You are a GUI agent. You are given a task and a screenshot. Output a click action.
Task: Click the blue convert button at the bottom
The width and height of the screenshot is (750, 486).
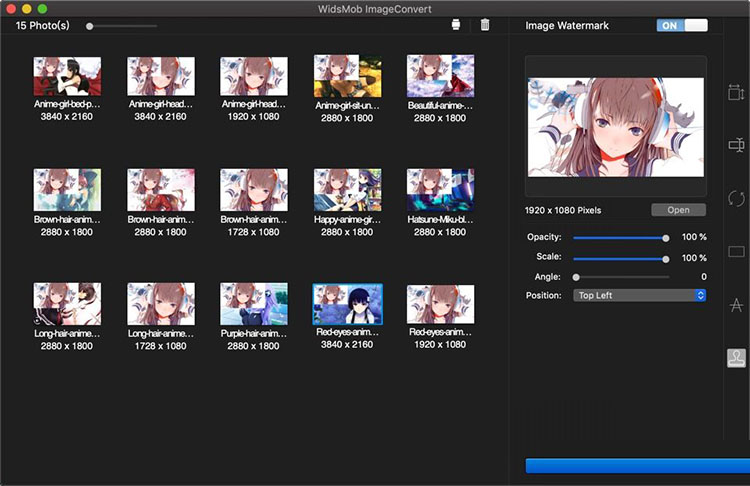click(638, 465)
